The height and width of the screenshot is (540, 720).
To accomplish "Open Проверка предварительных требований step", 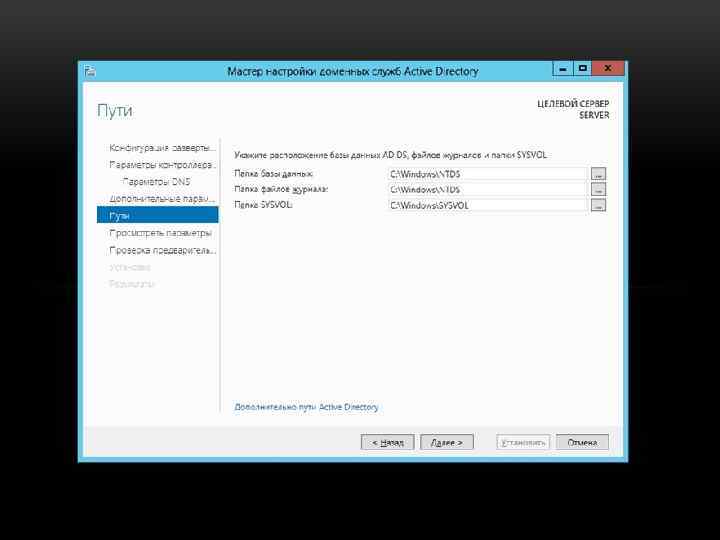I will coord(162,250).
